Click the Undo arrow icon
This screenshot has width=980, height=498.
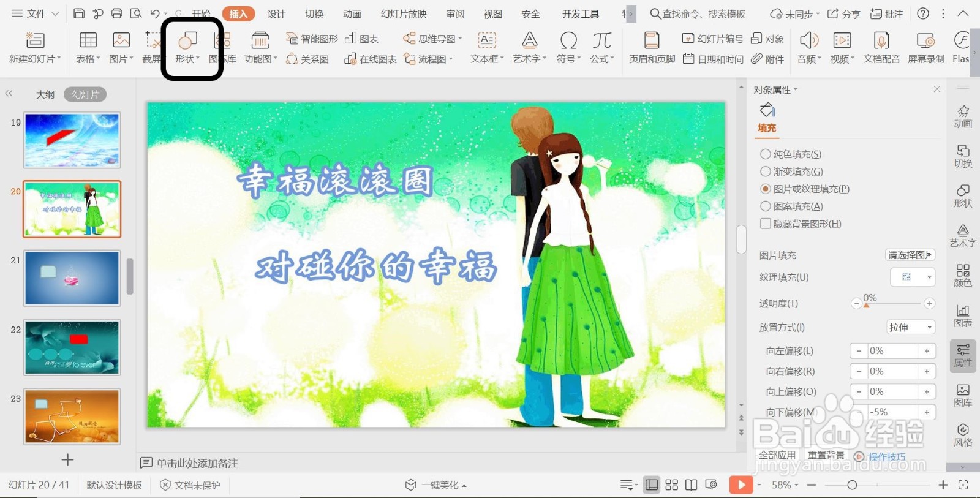click(x=155, y=13)
